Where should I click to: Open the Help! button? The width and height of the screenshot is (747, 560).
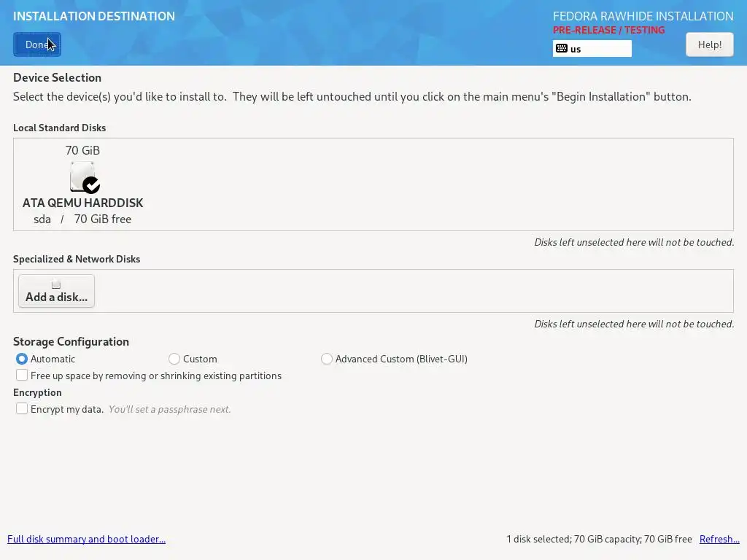tap(709, 44)
